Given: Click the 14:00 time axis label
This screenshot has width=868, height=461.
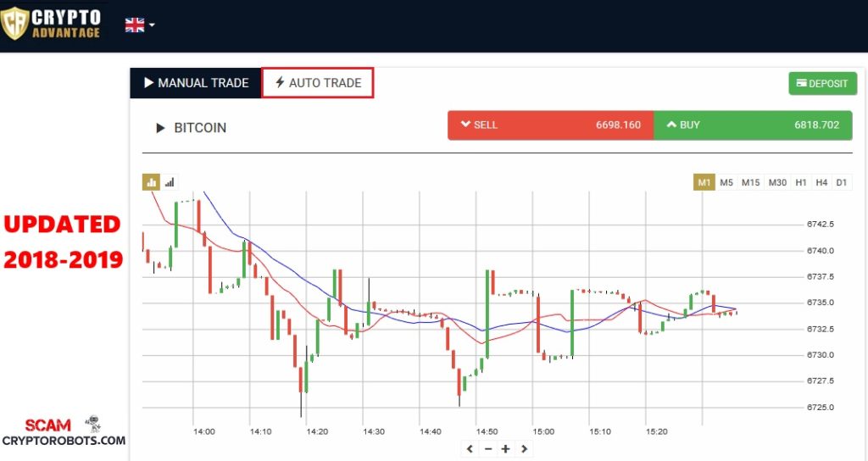Looking at the screenshot, I should (203, 431).
